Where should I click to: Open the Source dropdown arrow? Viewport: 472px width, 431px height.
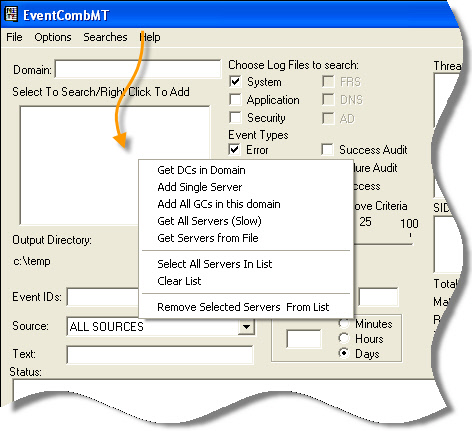[247, 327]
